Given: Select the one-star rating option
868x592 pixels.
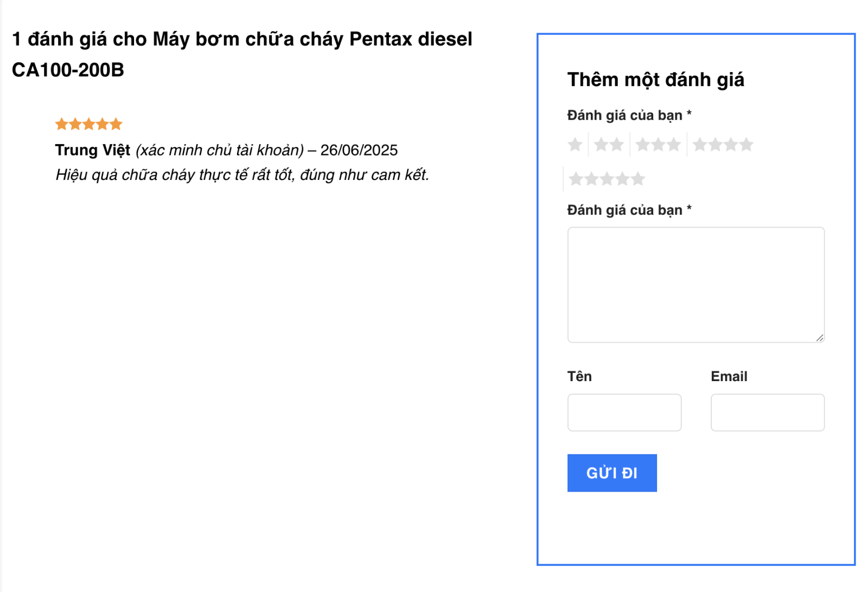Looking at the screenshot, I should click(575, 145).
